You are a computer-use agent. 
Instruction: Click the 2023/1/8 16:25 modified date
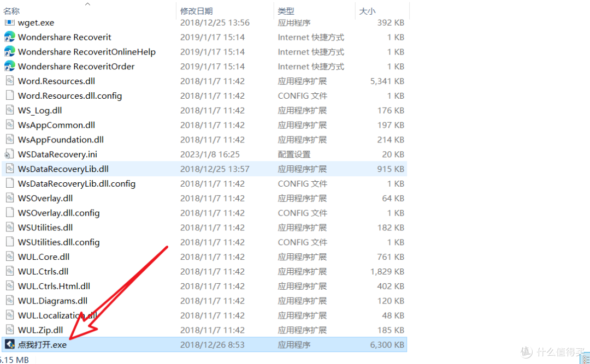click(210, 154)
